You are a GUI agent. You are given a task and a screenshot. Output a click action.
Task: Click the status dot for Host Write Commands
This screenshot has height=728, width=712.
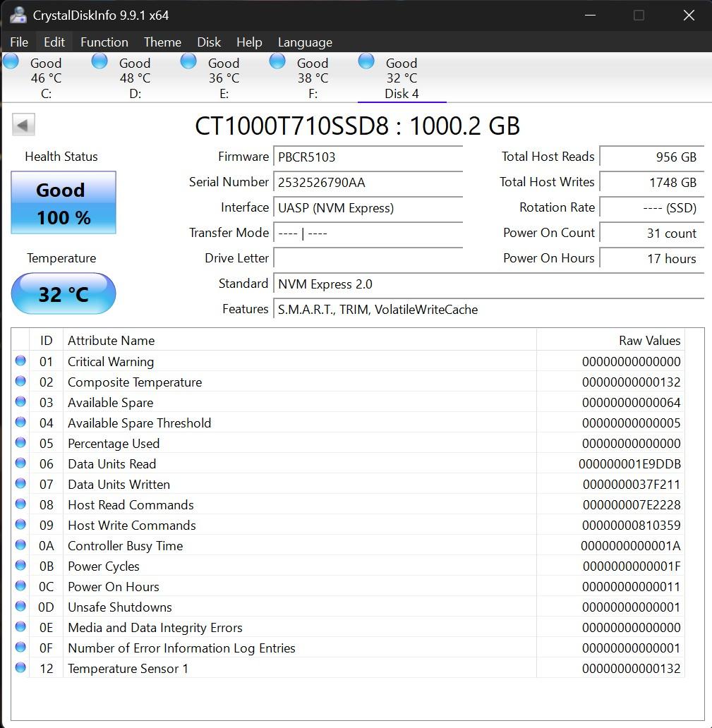[20, 524]
